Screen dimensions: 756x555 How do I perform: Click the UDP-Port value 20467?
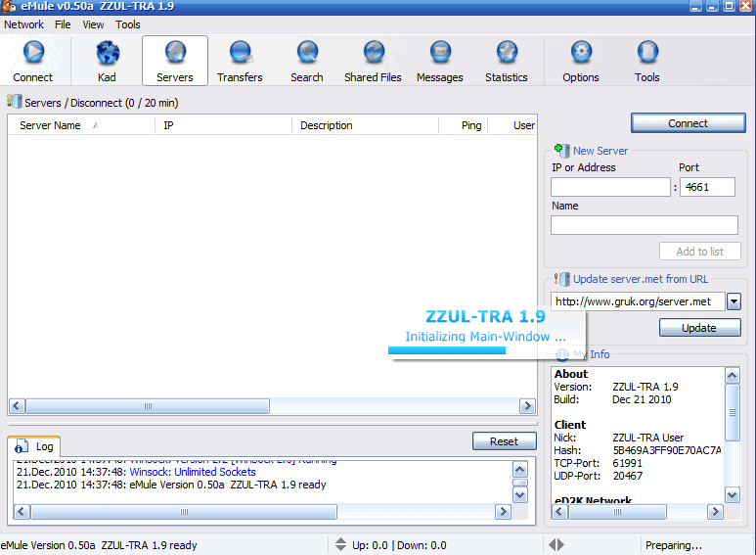(627, 476)
